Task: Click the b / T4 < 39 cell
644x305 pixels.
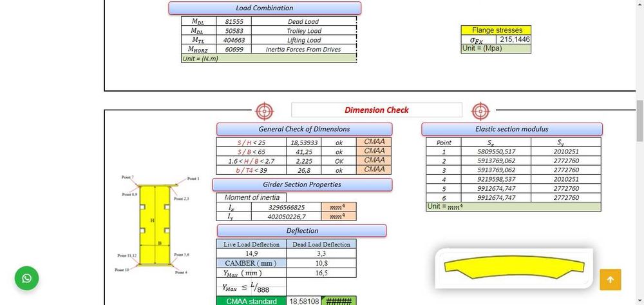Action: click(251, 170)
